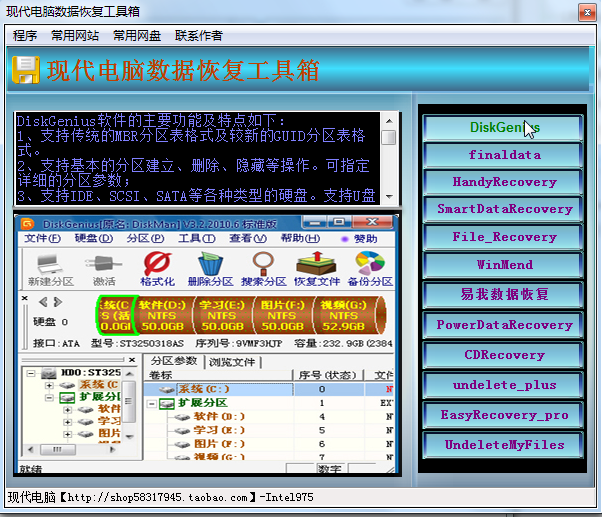Image resolution: width=602 pixels, height=517 pixels.
Task: Click inside the DiskGenius description text box
Action: tap(198, 159)
